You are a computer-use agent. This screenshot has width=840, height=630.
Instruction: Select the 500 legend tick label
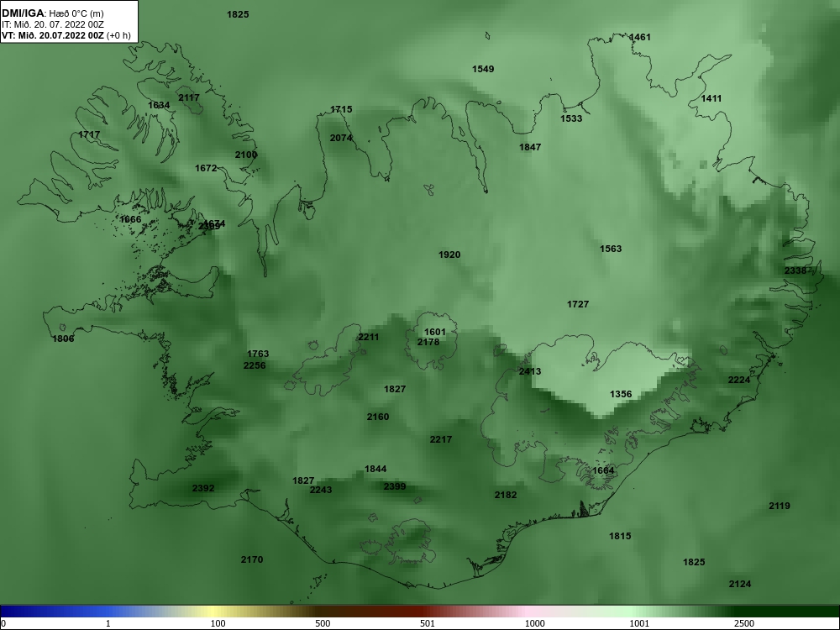(x=323, y=623)
